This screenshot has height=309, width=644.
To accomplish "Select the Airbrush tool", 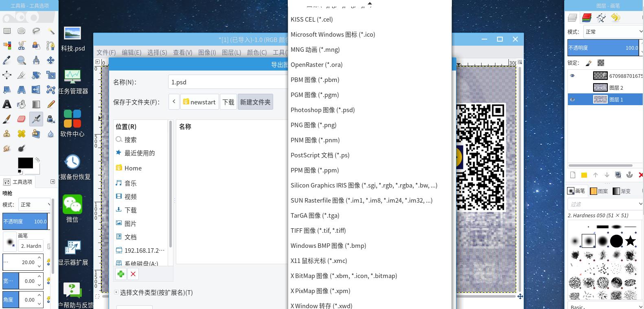I will [x=36, y=119].
